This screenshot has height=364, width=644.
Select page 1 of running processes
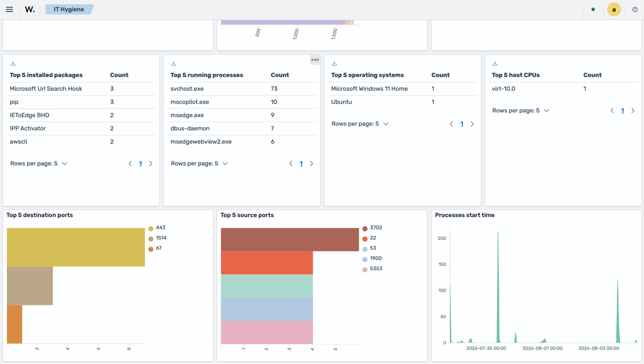click(x=301, y=163)
